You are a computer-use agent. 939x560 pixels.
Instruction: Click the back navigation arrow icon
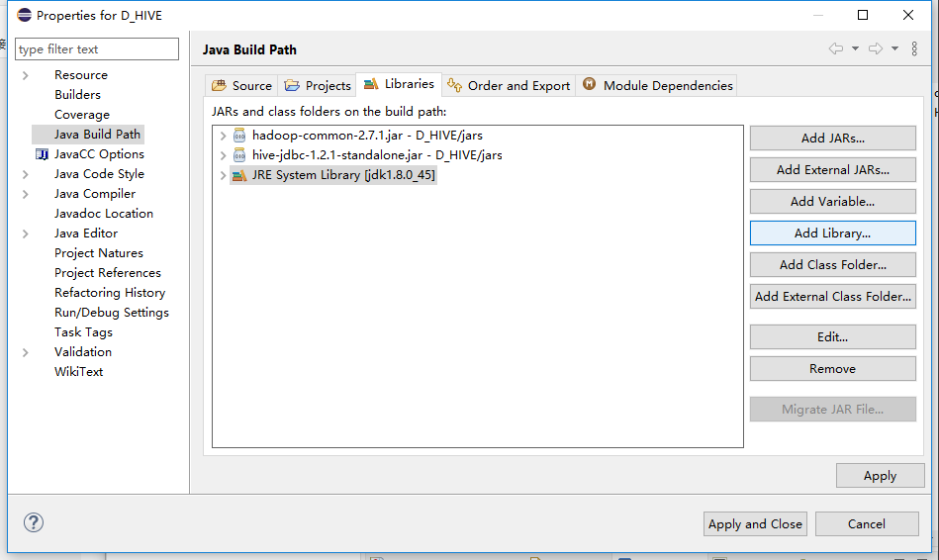coord(836,48)
